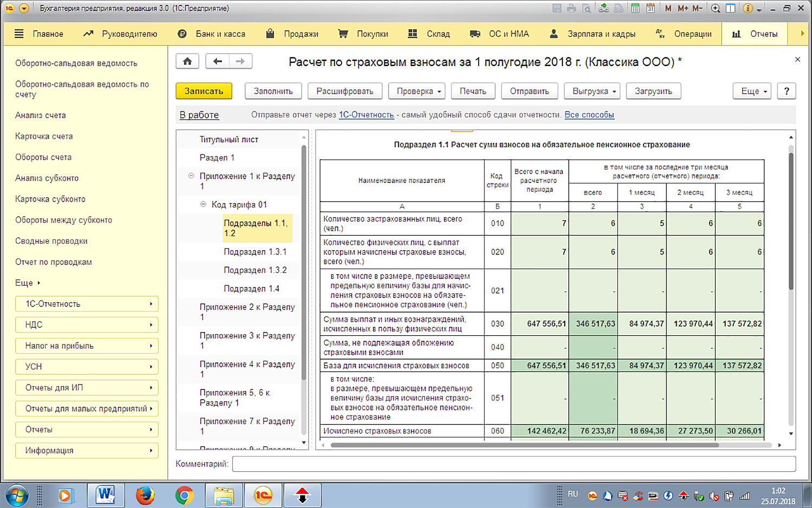Open the main hamburger menu icon
The width and height of the screenshot is (812, 508).
pos(19,34)
